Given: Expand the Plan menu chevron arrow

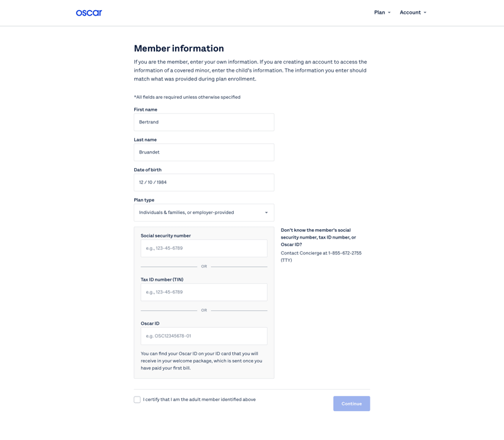Looking at the screenshot, I should point(389,12).
